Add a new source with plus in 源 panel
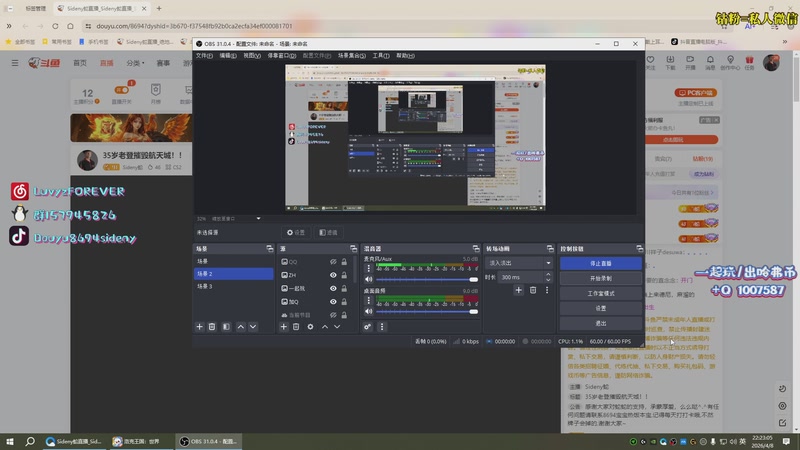The height and width of the screenshot is (450, 800). point(284,327)
